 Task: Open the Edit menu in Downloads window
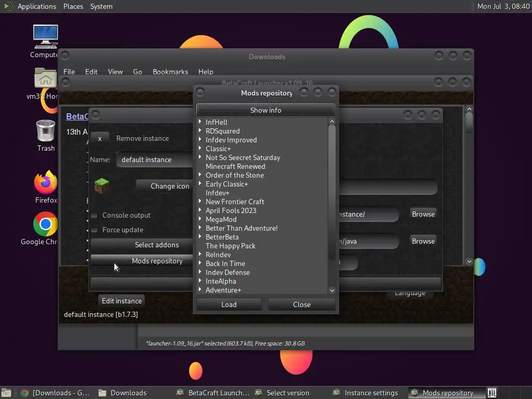(x=91, y=72)
